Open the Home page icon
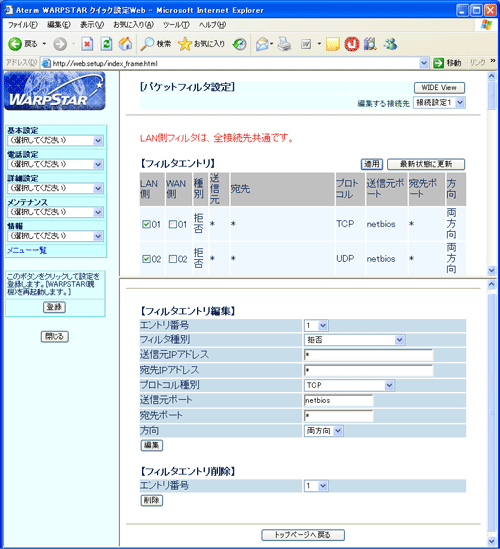 point(125,44)
